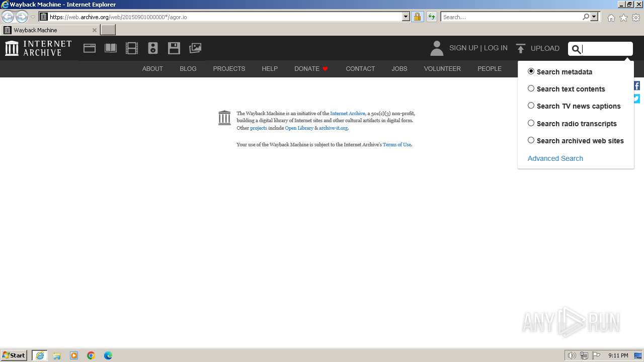Open Microsoft Edge from the taskbar

[108, 355]
